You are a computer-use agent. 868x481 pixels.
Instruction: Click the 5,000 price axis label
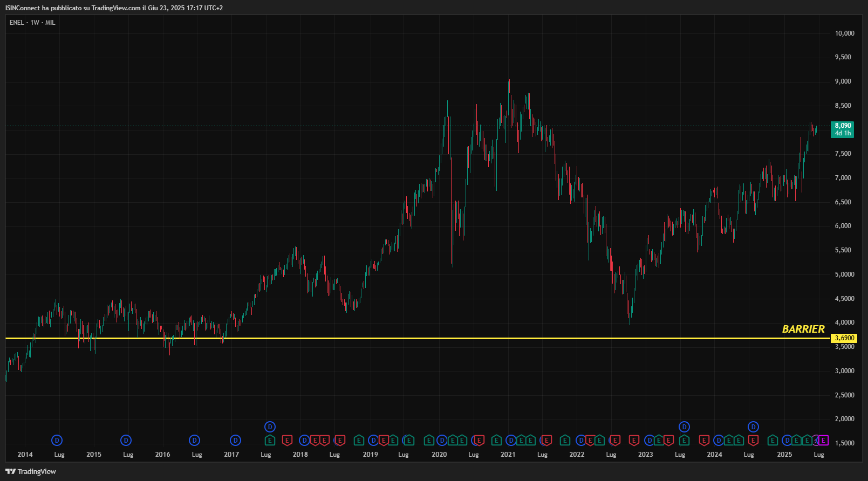point(845,274)
